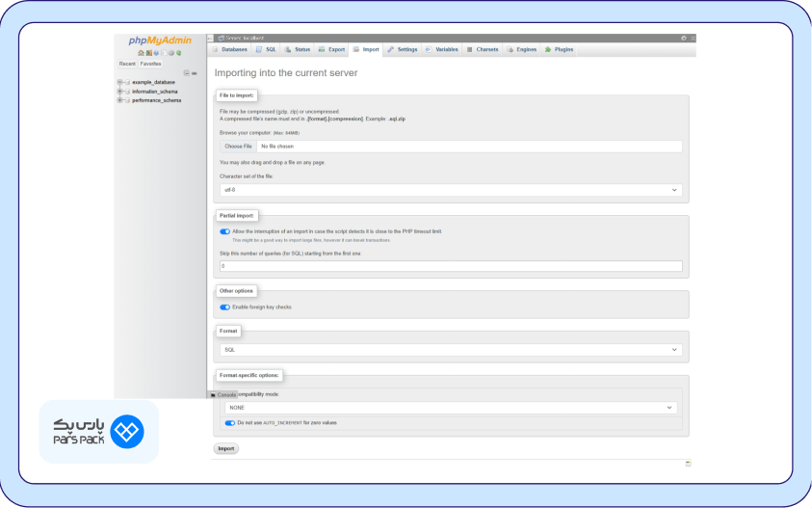This screenshot has width=812, height=508.
Task: Hide the navigation panel arrow icon
Action: pos(210,39)
